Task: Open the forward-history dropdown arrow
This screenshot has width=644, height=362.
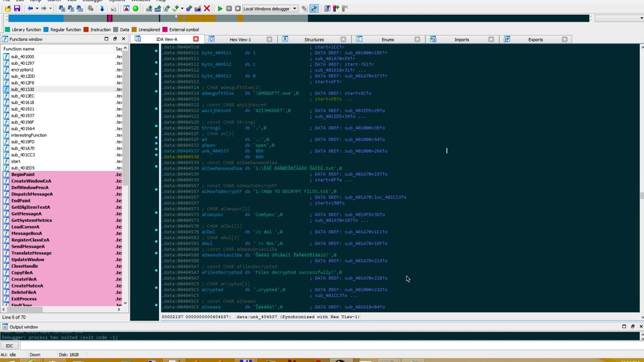Action: tap(50, 9)
